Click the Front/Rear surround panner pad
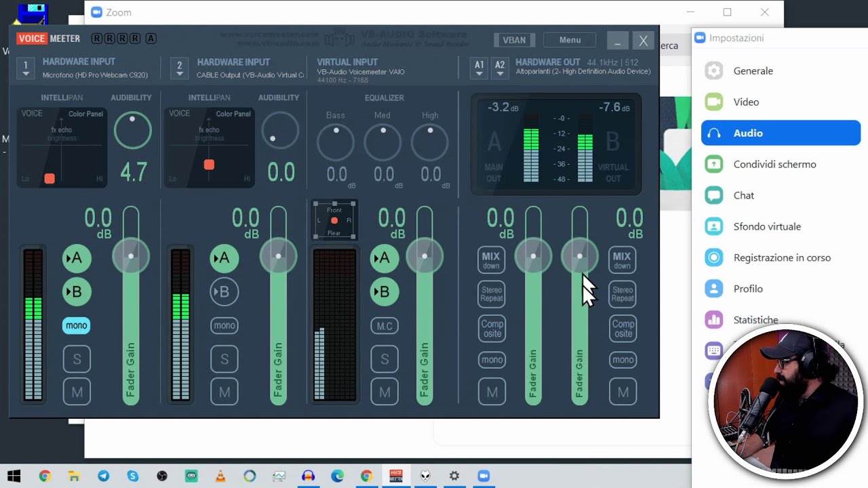Image resolution: width=868 pixels, height=488 pixels. click(334, 220)
